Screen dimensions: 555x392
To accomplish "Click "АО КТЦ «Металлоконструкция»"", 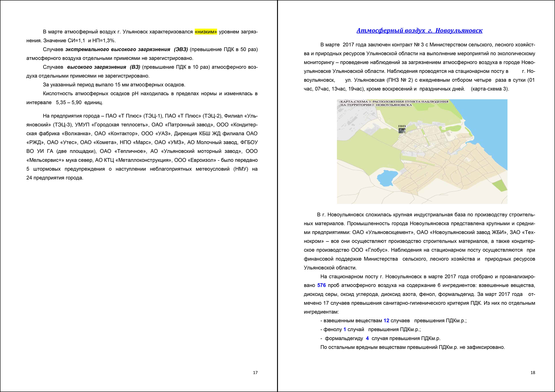I will (x=133, y=160).
